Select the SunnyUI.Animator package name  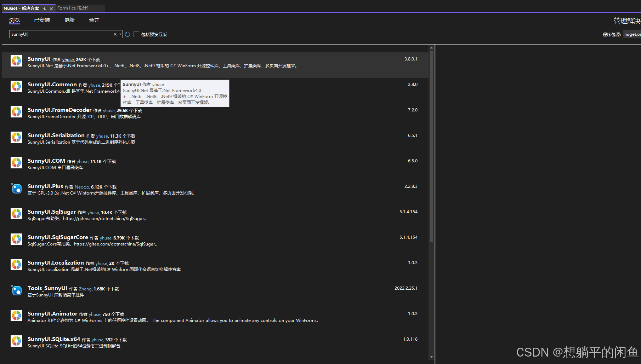click(52, 314)
